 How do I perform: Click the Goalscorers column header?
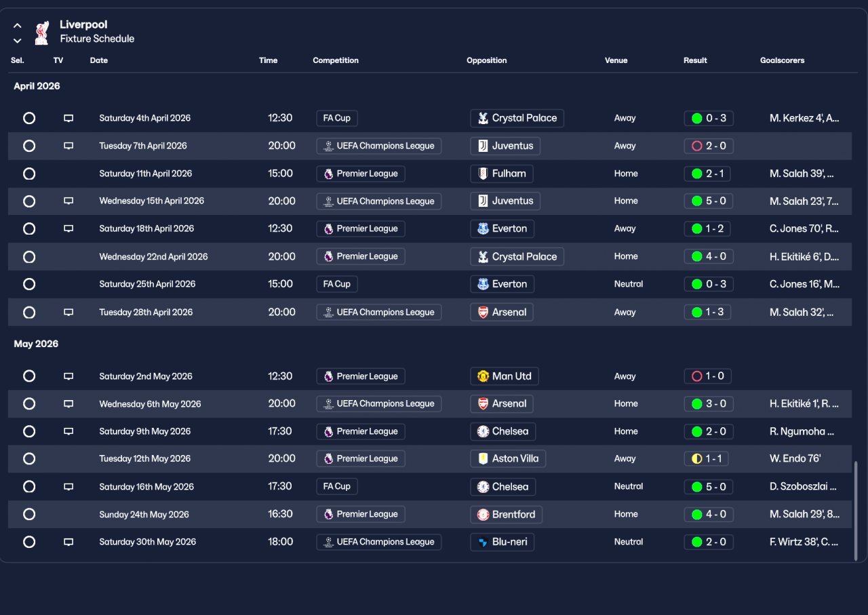tap(783, 60)
